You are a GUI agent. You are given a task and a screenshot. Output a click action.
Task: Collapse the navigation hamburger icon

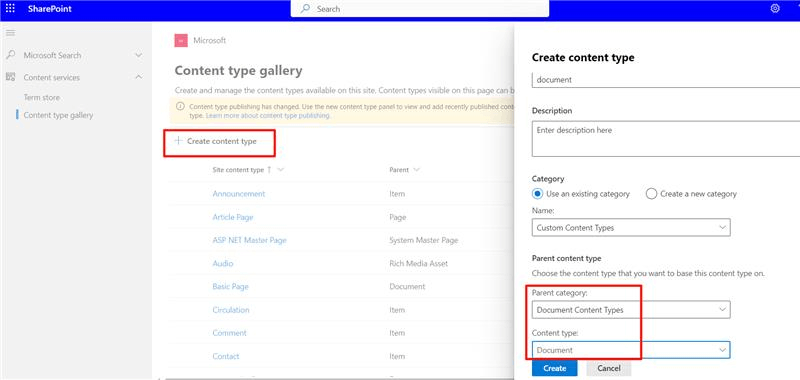pos(10,33)
